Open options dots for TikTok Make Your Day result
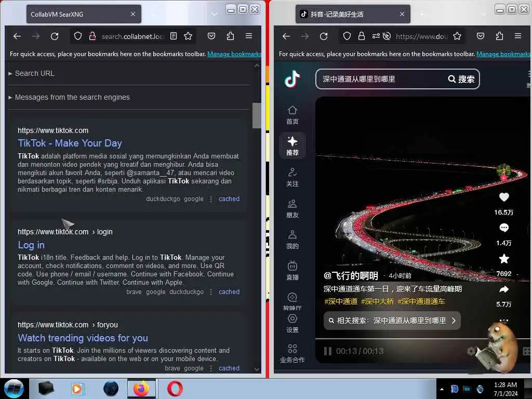The height and width of the screenshot is (399, 532). [211, 199]
